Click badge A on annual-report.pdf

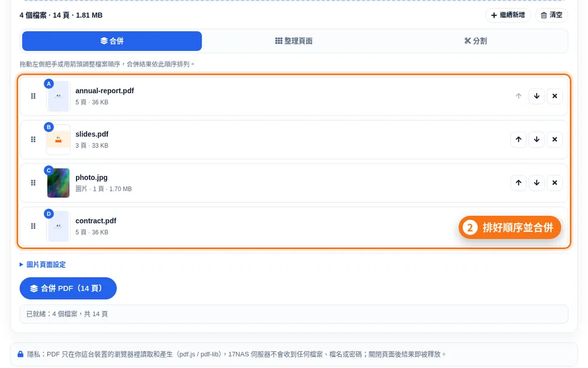tap(49, 84)
